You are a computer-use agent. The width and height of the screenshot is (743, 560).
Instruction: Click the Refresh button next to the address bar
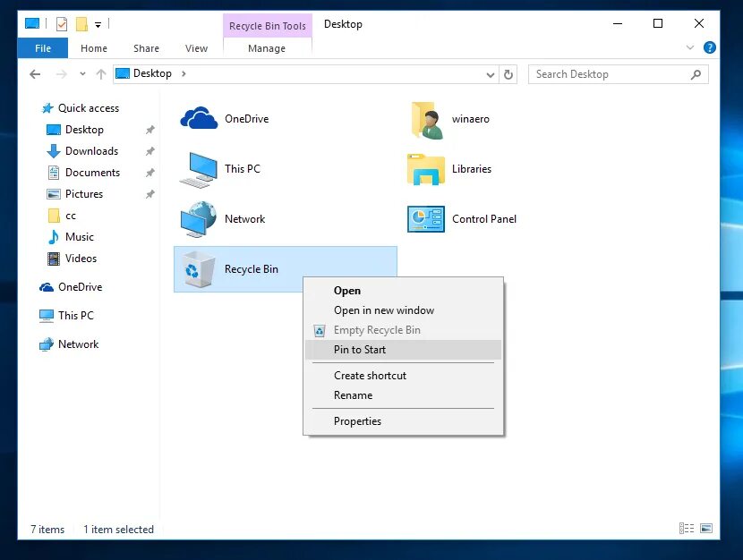pos(508,74)
